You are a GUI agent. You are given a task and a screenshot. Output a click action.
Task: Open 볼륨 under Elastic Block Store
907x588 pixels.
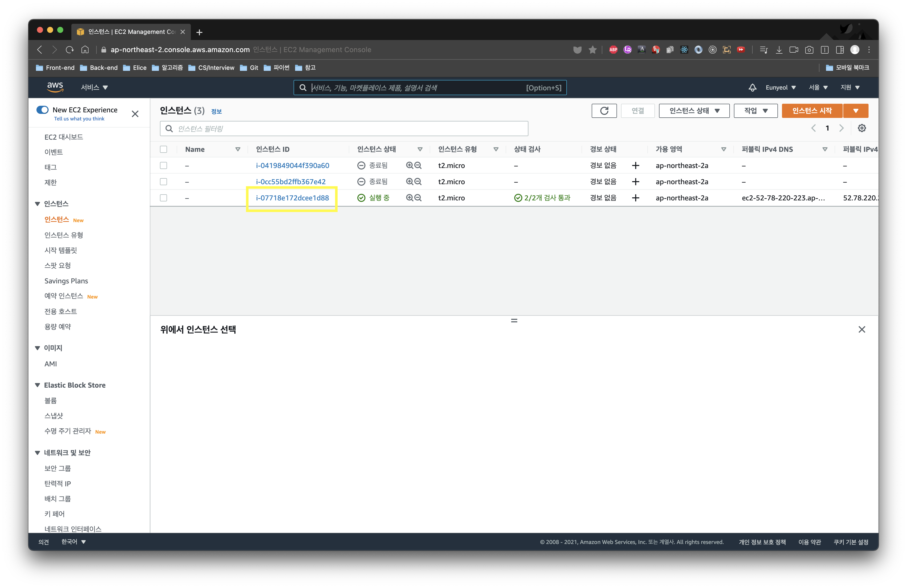click(x=51, y=400)
